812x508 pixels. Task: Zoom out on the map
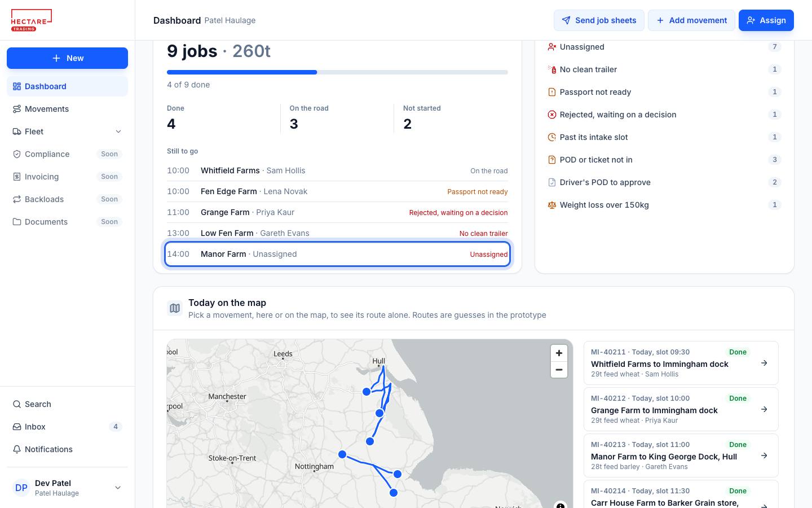(559, 370)
